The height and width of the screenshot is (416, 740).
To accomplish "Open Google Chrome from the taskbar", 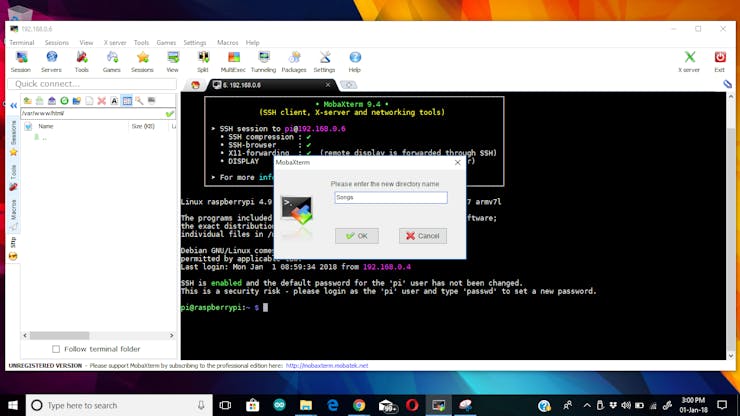I will pyautogui.click(x=359, y=405).
